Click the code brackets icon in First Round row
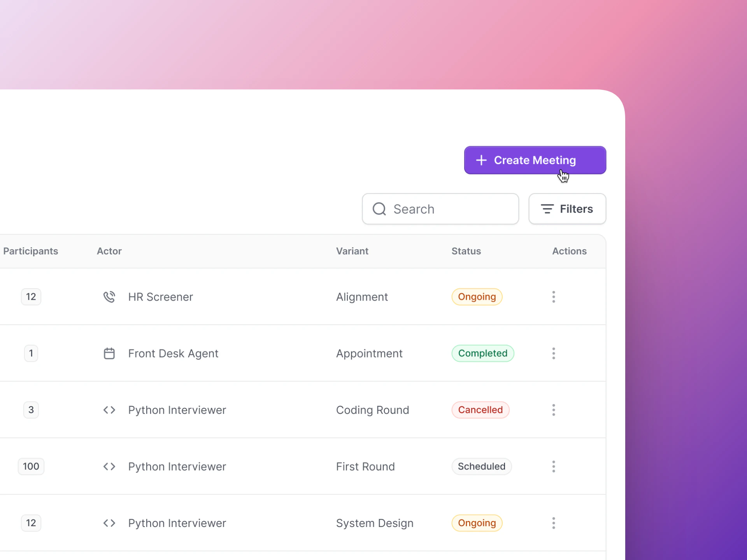The width and height of the screenshot is (747, 560). (x=109, y=466)
